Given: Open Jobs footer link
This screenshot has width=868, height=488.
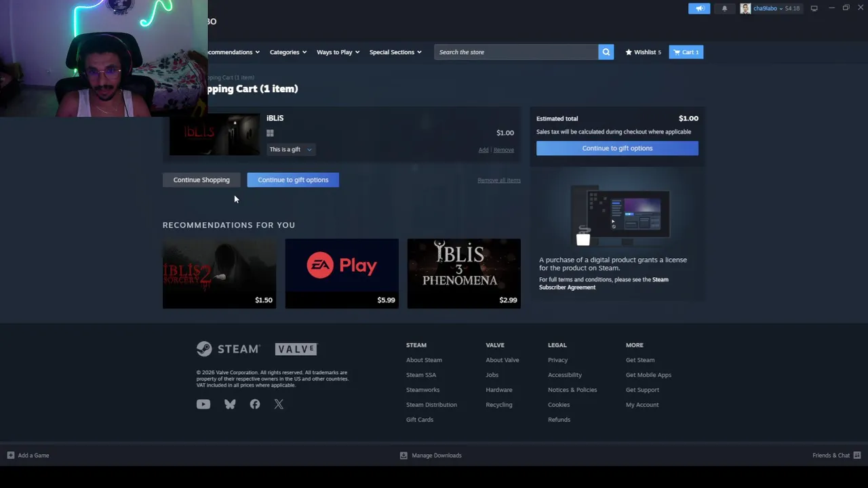Looking at the screenshot, I should (x=492, y=375).
